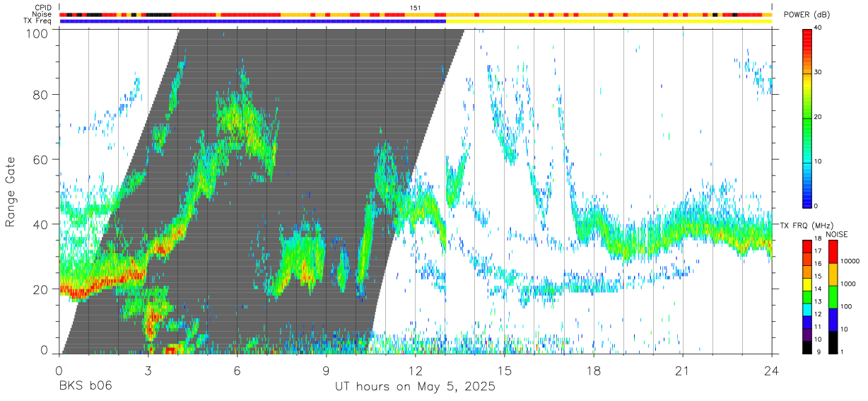Select the black swatch in the NOISE legend

[x=833, y=342]
